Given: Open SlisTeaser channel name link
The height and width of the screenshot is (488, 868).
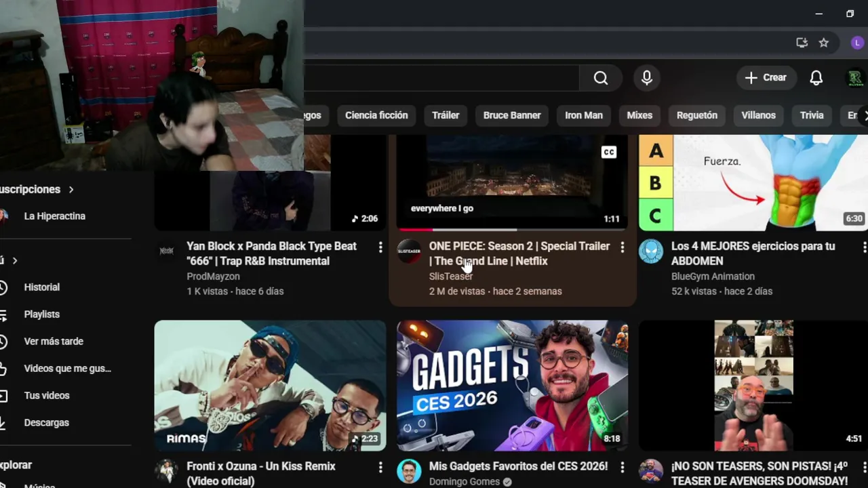Looking at the screenshot, I should (x=451, y=277).
